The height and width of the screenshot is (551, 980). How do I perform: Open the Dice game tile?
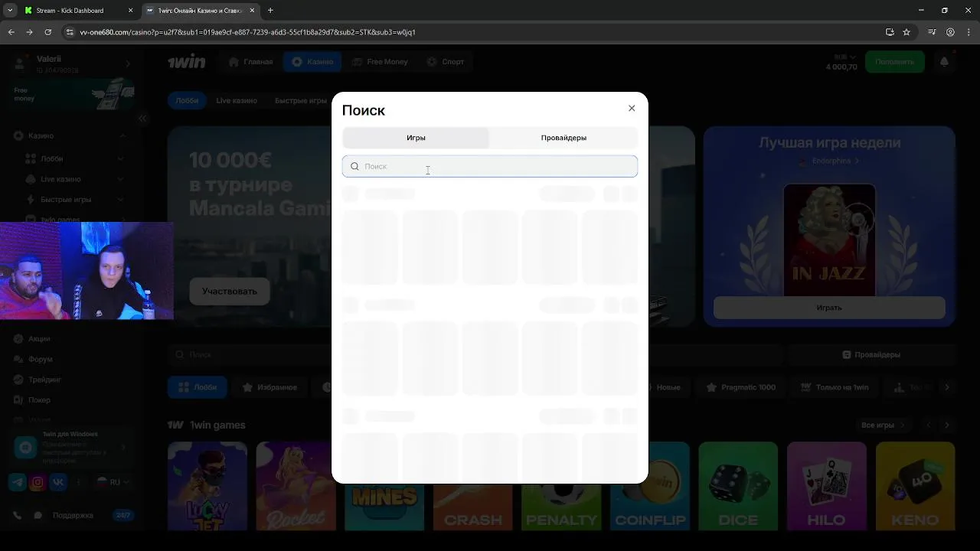[x=738, y=486]
